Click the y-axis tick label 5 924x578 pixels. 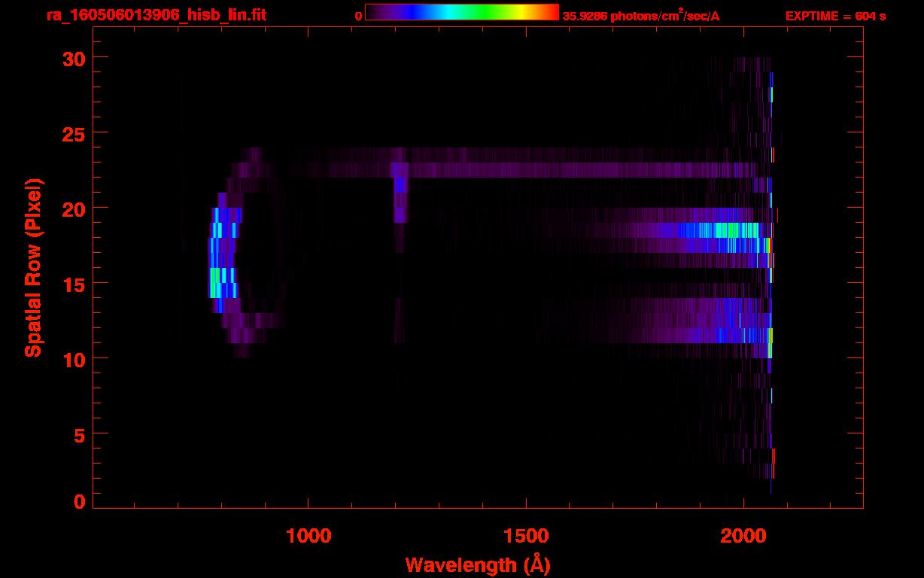(x=78, y=434)
